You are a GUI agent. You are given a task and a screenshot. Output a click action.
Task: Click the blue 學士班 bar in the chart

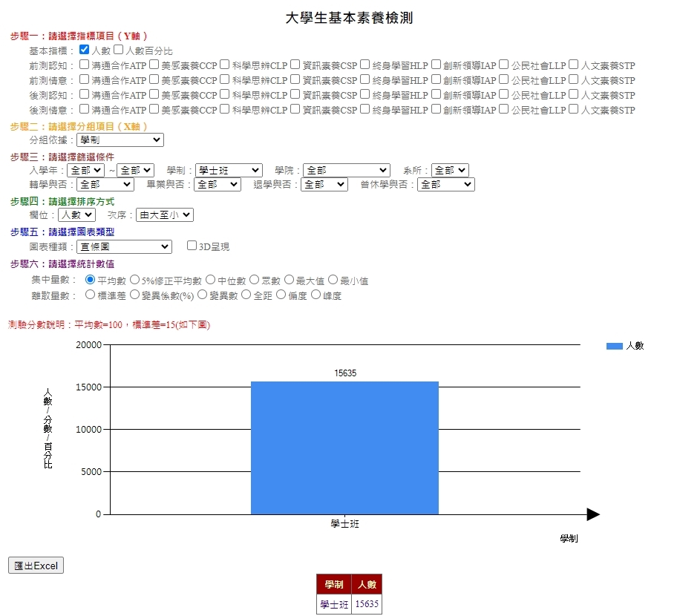[344, 445]
